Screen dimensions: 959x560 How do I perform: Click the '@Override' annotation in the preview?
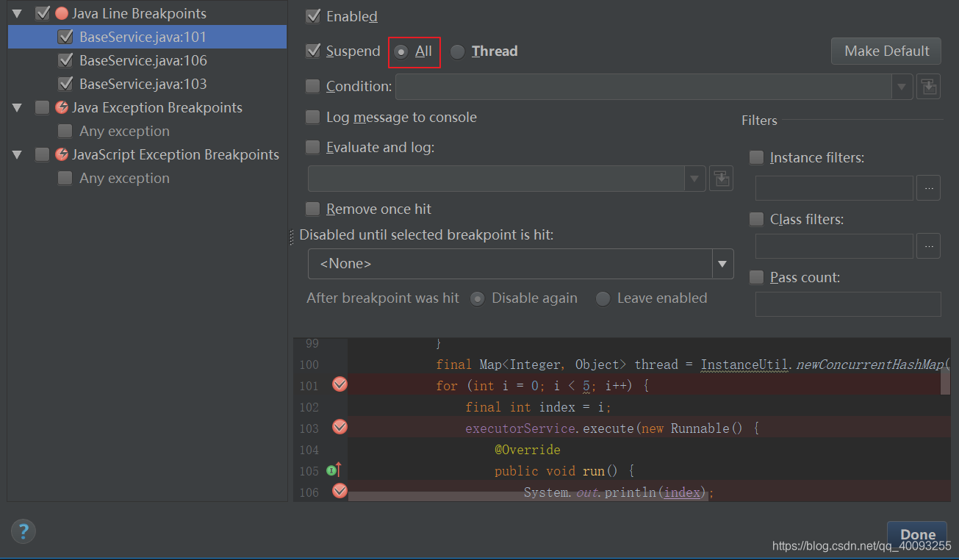click(x=528, y=450)
